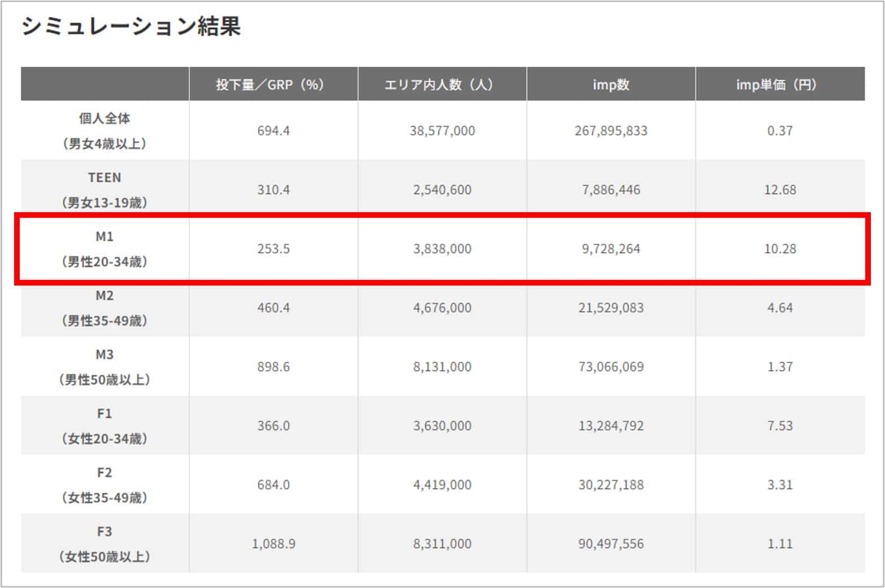Image resolution: width=885 pixels, height=588 pixels.
Task: Click the M1 imp数 value 9,728,264
Action: coord(611,249)
